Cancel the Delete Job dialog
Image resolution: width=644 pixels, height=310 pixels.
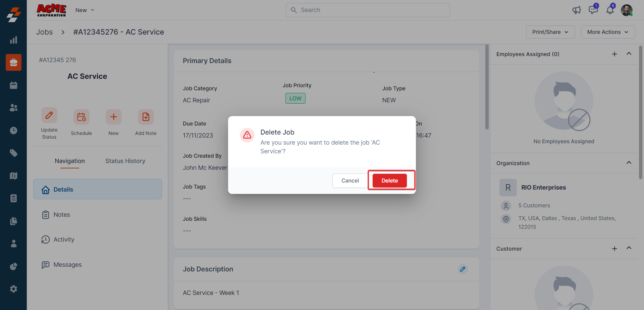(350, 180)
